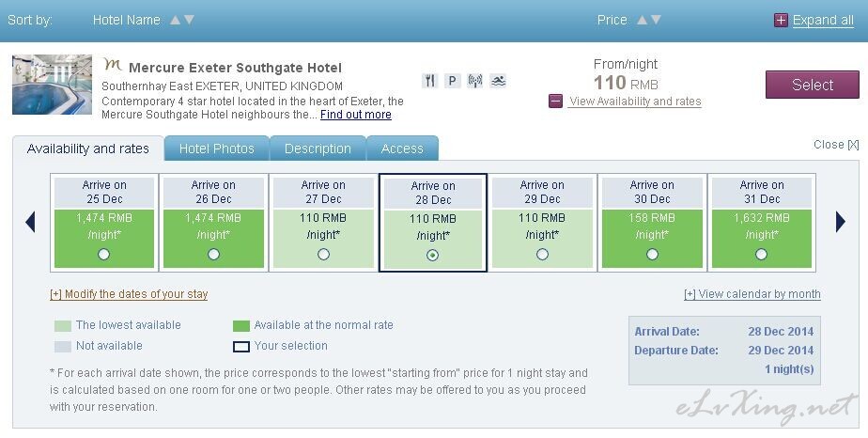The width and height of the screenshot is (868, 438).
Task: Click the 110 RMB from/night price
Action: click(626, 83)
